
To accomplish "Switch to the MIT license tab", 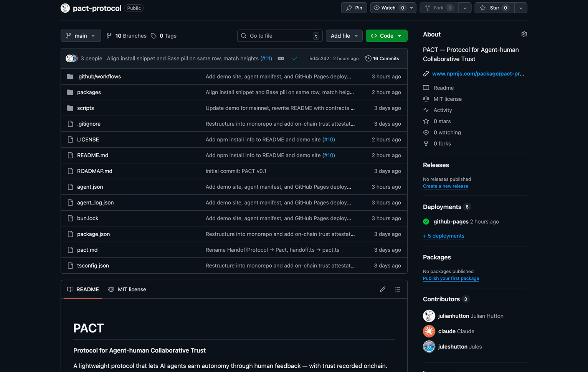I will (x=127, y=289).
